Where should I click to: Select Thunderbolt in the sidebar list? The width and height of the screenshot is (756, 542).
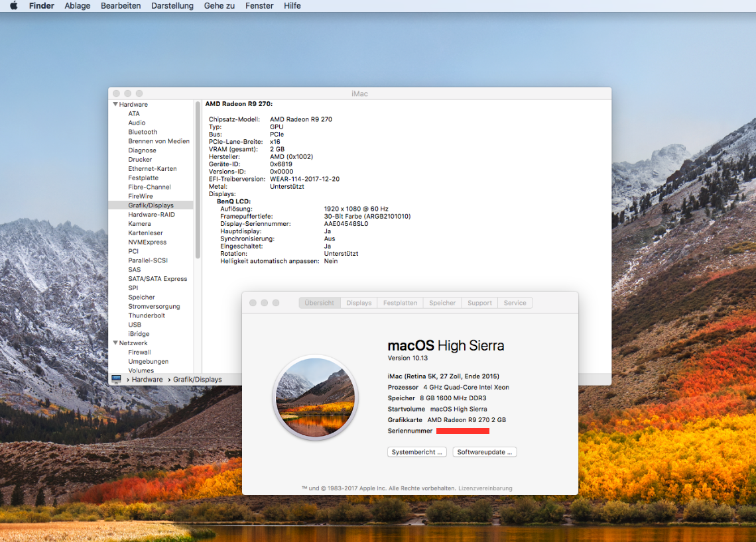click(x=147, y=315)
